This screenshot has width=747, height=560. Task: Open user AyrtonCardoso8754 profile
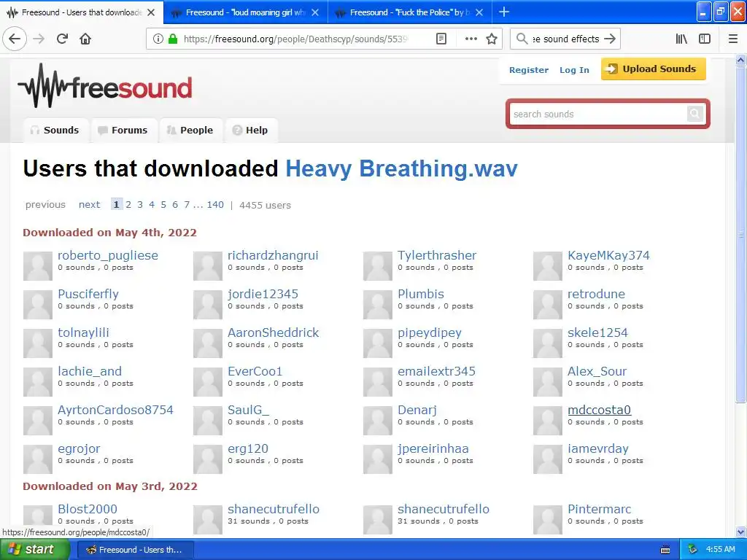pyautogui.click(x=115, y=410)
